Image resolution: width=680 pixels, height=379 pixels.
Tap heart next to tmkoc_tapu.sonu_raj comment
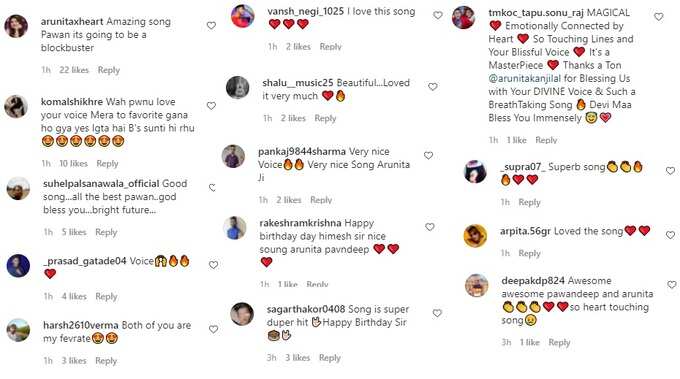[x=659, y=17]
